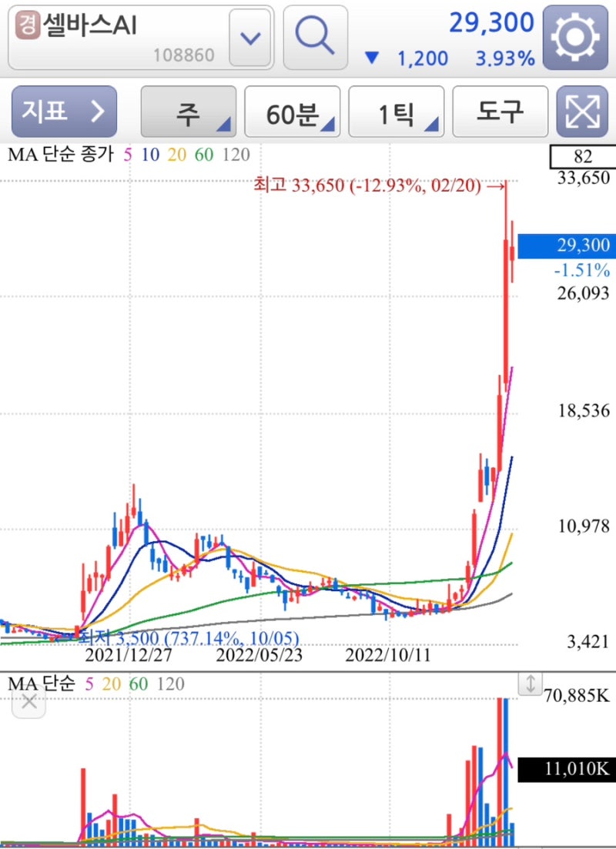This screenshot has width=616, height=849.
Task: Open the 도구 tools button
Action: (x=500, y=112)
